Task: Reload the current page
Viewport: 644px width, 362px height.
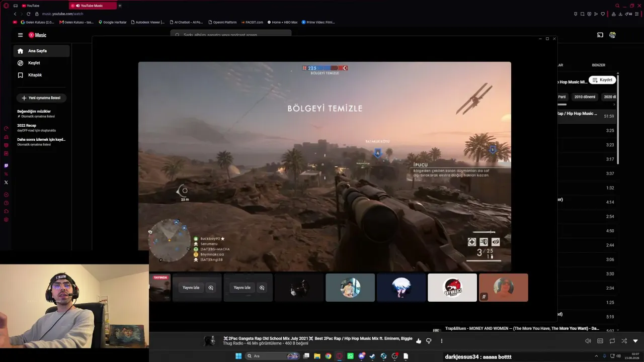Action: coord(28,14)
